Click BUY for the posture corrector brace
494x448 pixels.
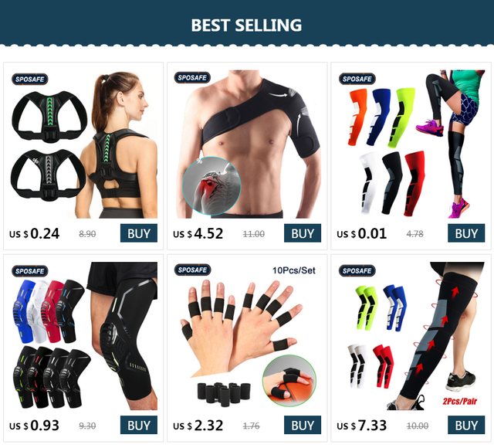139,233
